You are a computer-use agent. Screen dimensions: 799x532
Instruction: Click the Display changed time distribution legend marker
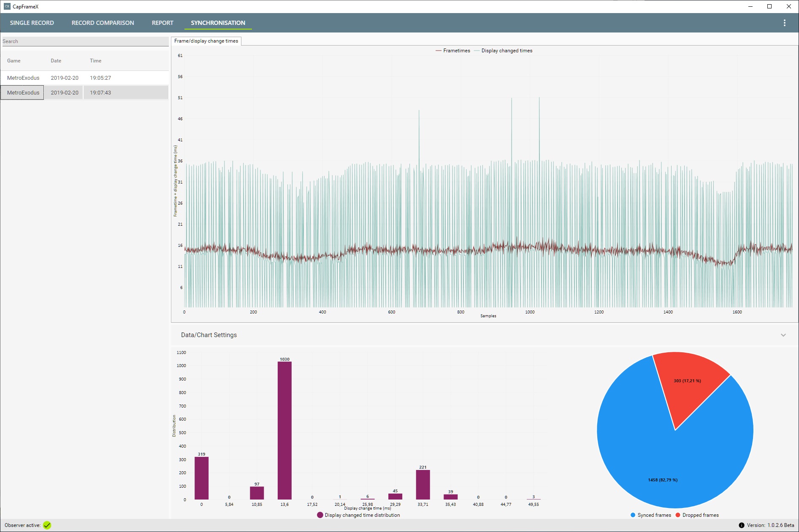pos(320,515)
